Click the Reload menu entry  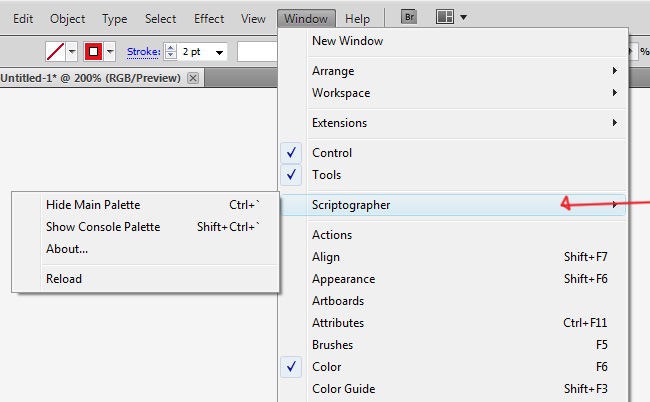[64, 279]
